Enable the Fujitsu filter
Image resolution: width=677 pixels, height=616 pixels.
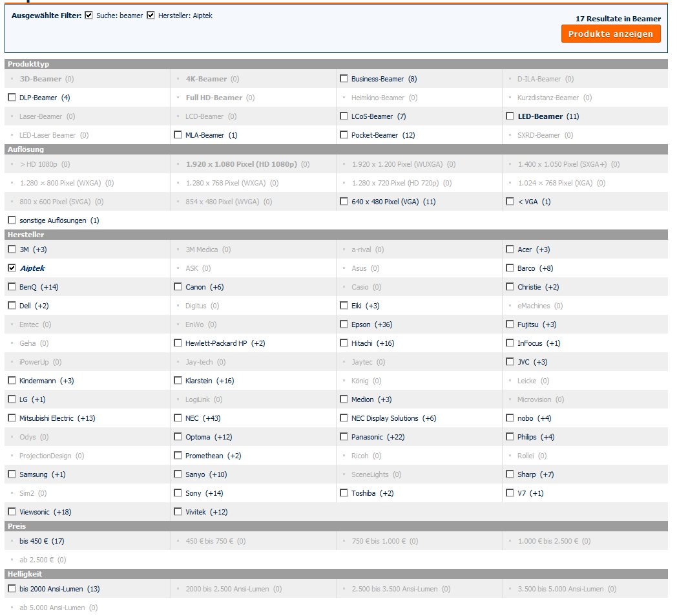(510, 324)
